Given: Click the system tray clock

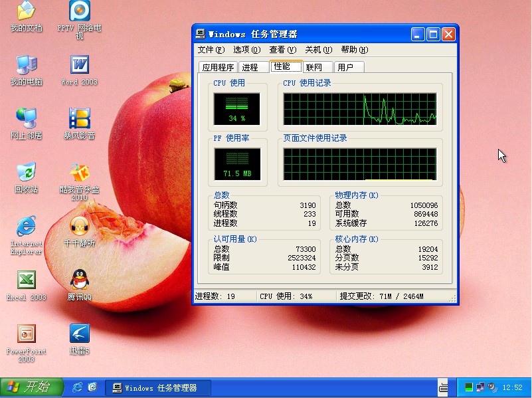Looking at the screenshot, I should (512, 387).
